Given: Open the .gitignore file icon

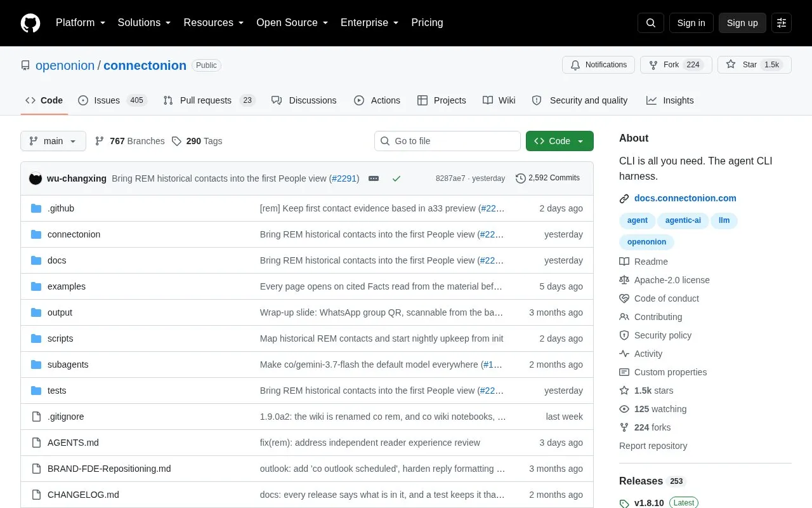Looking at the screenshot, I should 36,417.
